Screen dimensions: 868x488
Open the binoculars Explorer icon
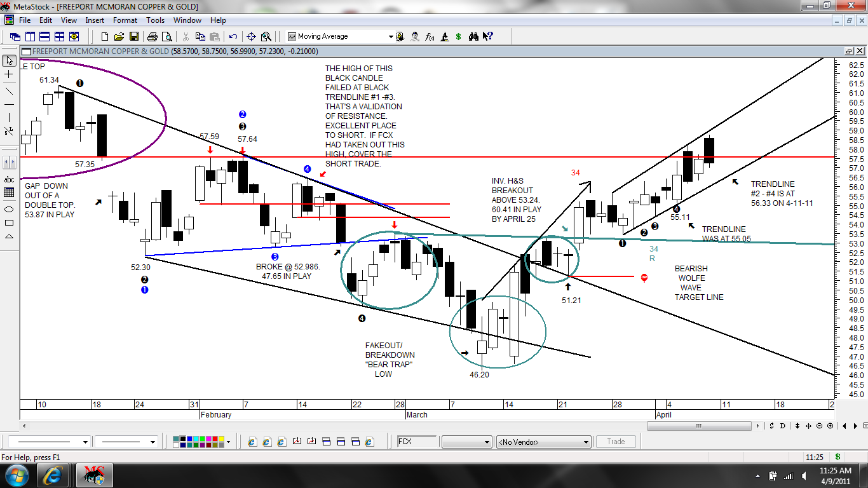[473, 36]
